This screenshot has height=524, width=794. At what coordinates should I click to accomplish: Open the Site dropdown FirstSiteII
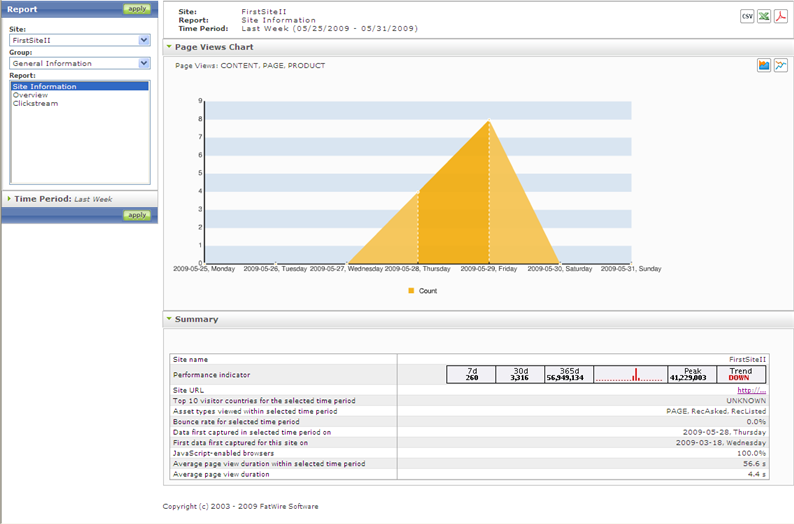coord(80,40)
